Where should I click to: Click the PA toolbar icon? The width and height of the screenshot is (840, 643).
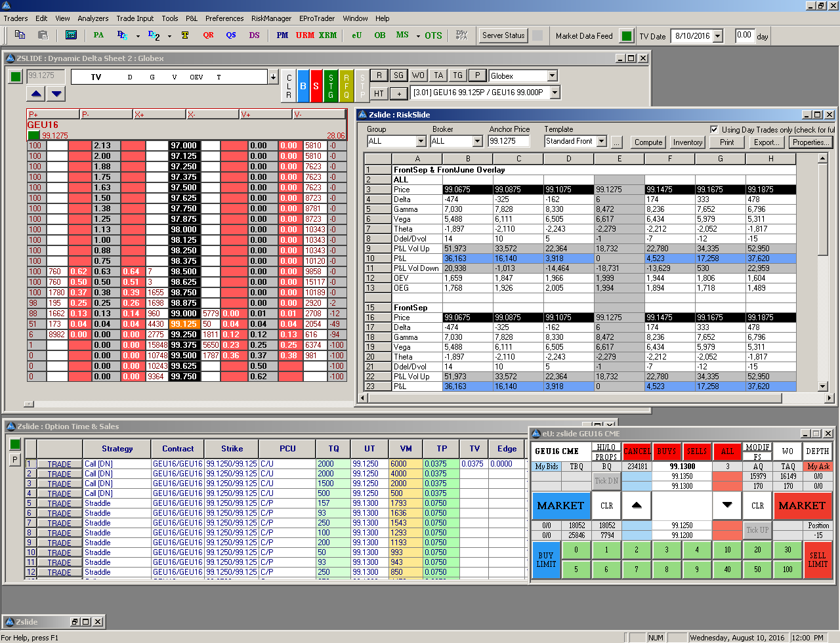pyautogui.click(x=98, y=35)
